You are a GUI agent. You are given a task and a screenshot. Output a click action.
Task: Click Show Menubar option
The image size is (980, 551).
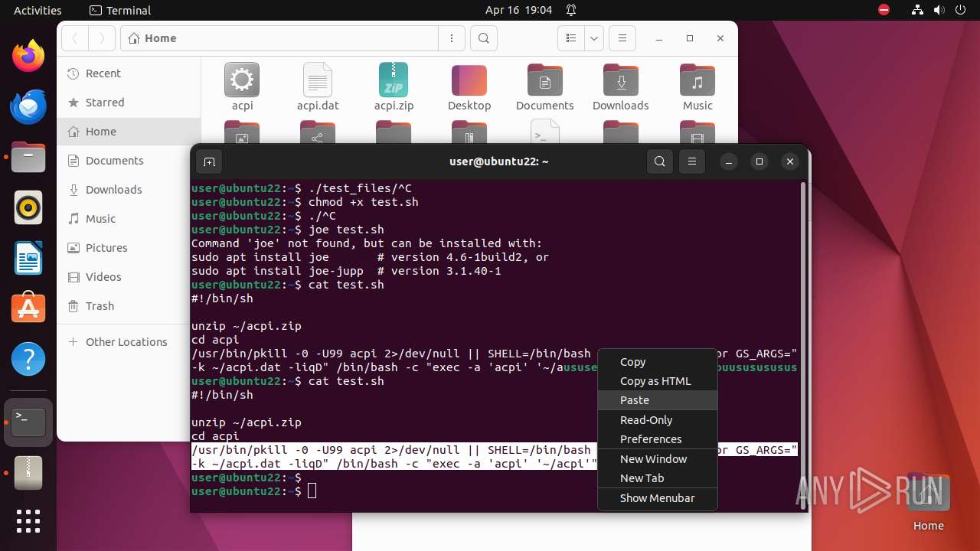(658, 497)
